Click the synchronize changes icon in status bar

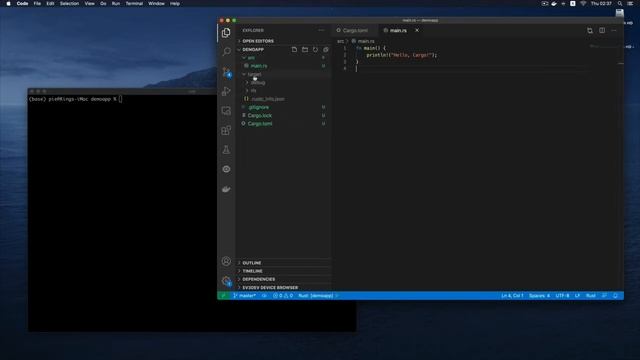tap(264, 296)
